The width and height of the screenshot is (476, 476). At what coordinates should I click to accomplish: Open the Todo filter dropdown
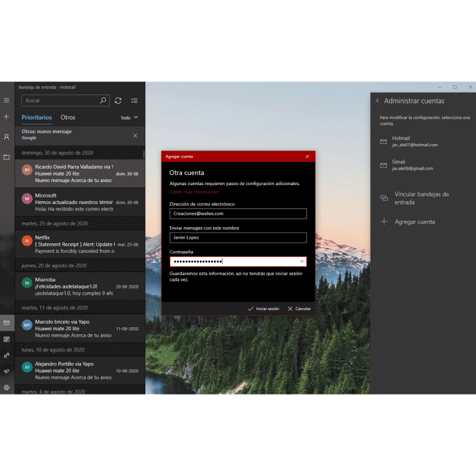(x=129, y=118)
